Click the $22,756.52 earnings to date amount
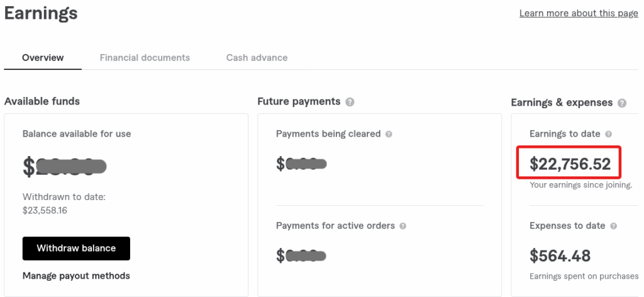Image resolution: width=644 pixels, height=297 pixels. click(570, 164)
